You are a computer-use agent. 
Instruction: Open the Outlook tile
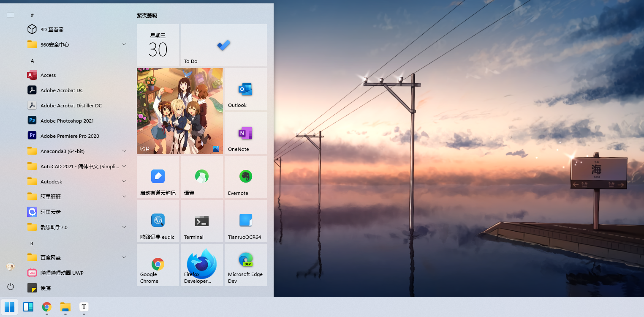246,89
